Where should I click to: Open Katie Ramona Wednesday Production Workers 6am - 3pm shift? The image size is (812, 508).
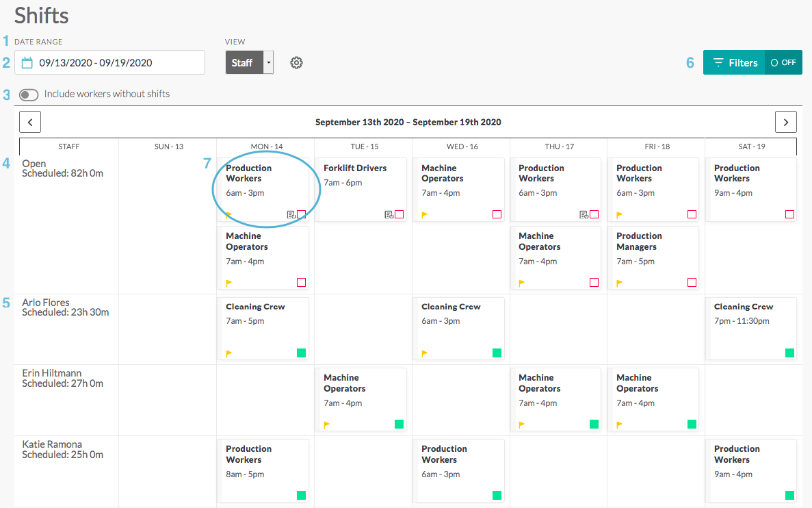pyautogui.click(x=459, y=470)
